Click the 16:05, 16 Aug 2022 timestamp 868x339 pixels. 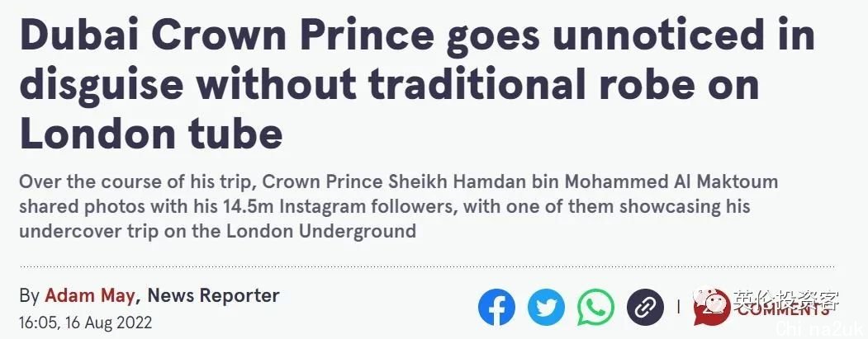pos(85,321)
